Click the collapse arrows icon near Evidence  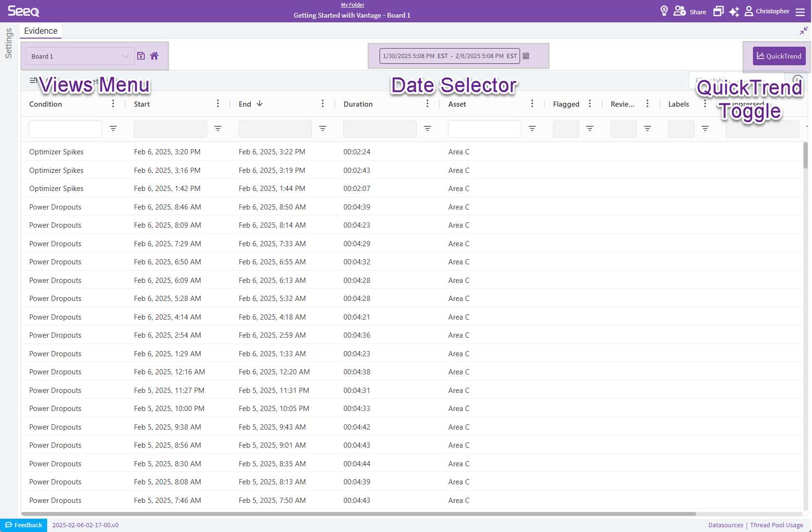click(x=803, y=31)
